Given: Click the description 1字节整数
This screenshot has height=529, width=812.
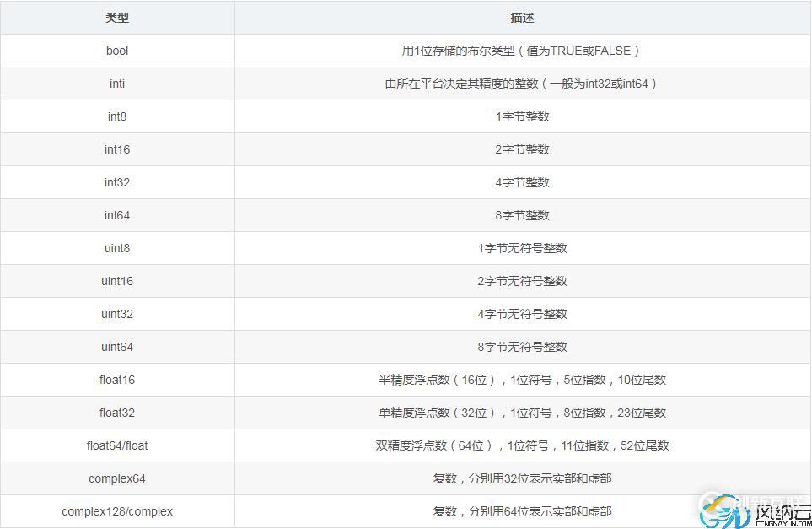Looking at the screenshot, I should click(x=522, y=116).
